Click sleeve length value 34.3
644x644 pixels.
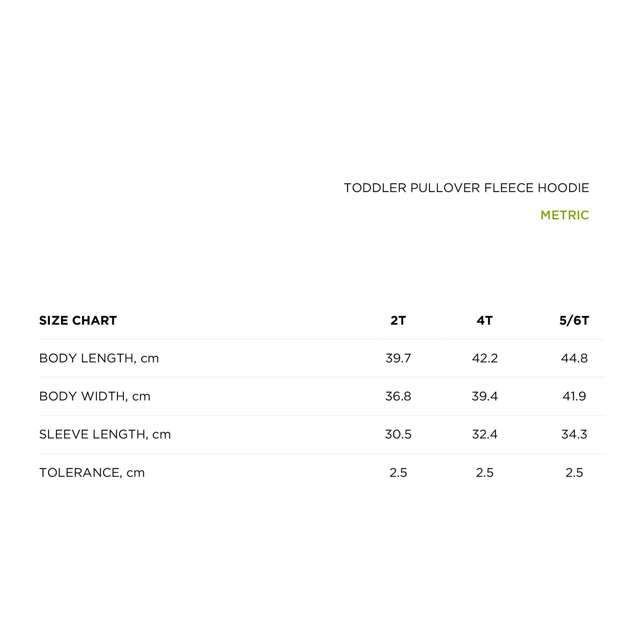click(x=574, y=435)
